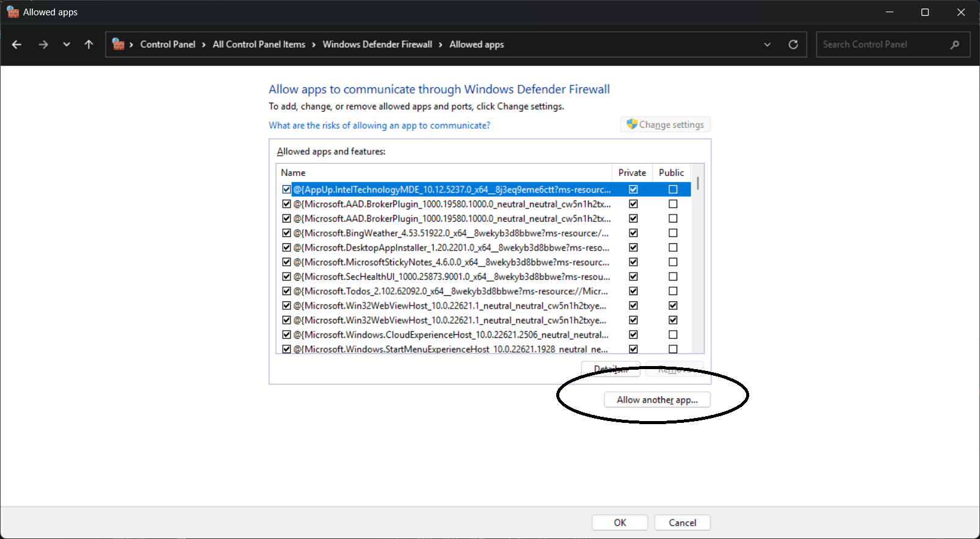Click Allow another app button

657,400
